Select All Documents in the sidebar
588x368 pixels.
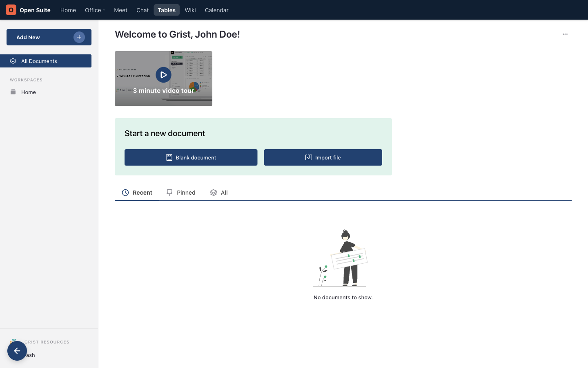[x=46, y=61]
